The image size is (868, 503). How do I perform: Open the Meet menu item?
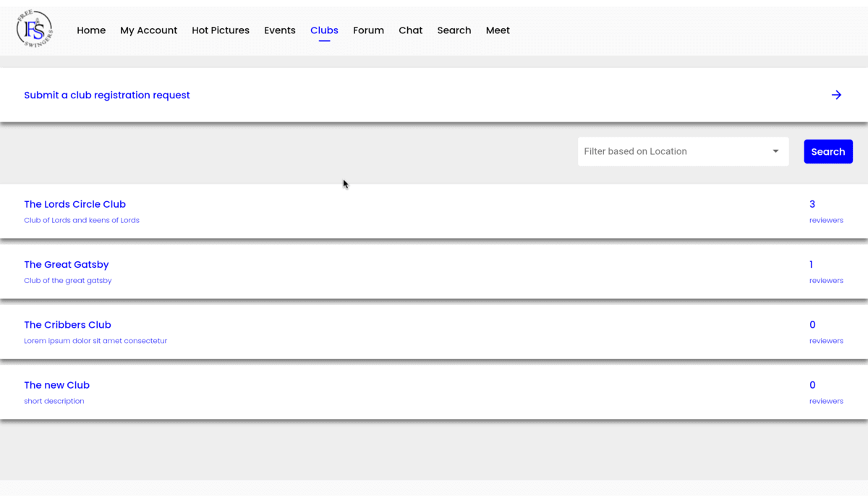[498, 30]
